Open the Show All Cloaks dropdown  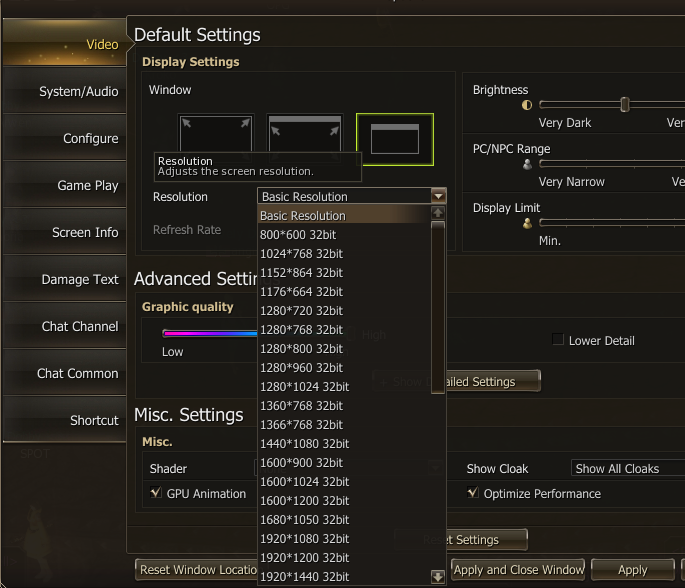tap(628, 468)
